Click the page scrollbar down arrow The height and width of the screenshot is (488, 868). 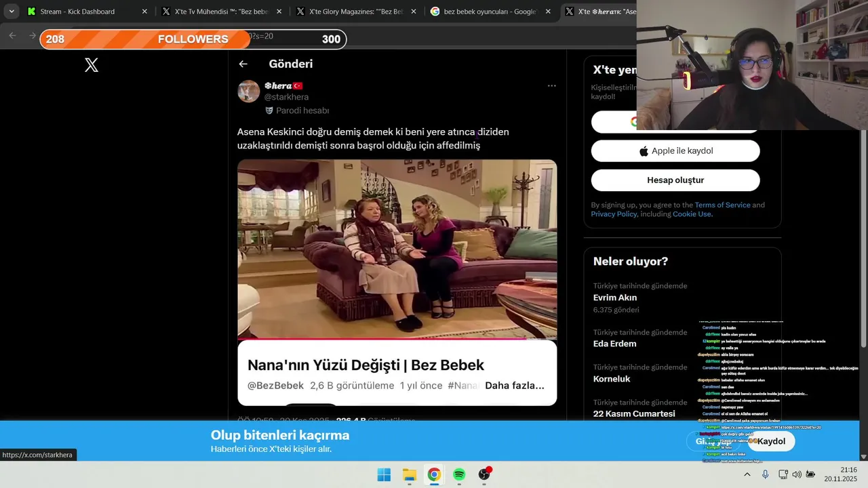(863, 457)
